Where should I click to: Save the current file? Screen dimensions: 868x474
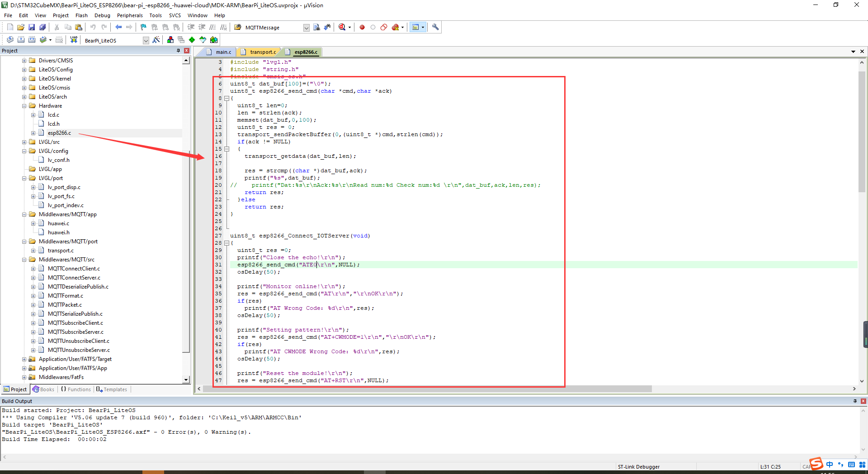coord(32,27)
